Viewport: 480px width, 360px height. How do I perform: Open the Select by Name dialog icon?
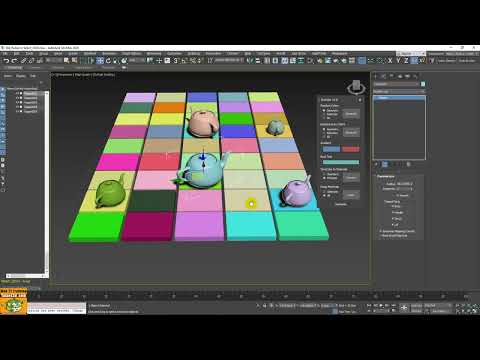(x=74, y=61)
